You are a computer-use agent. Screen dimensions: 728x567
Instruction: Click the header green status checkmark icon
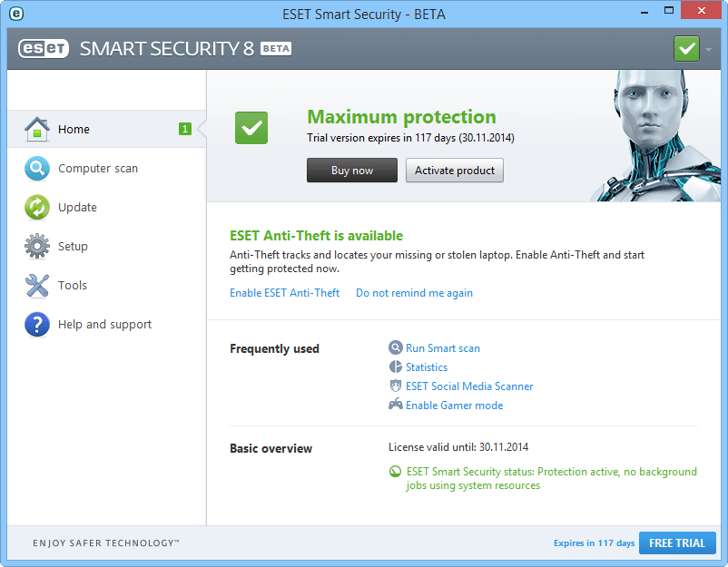(686, 49)
